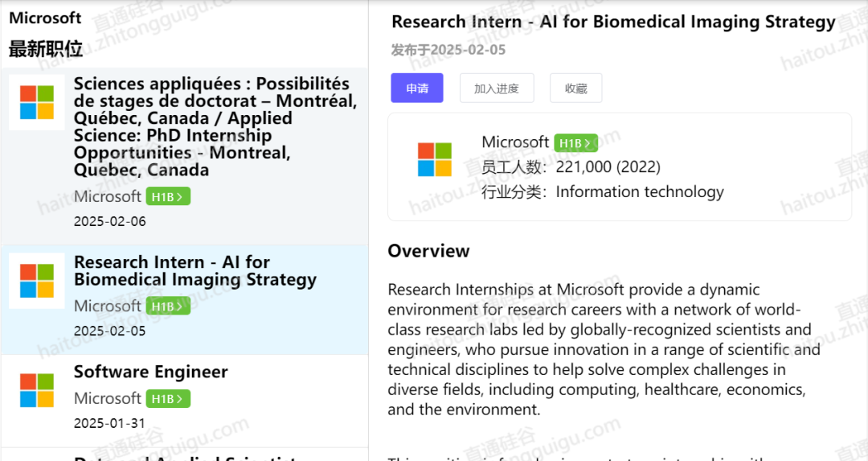The height and width of the screenshot is (461, 868).
Task: Click the 最新职位 latest jobs heading
Action: pos(45,49)
